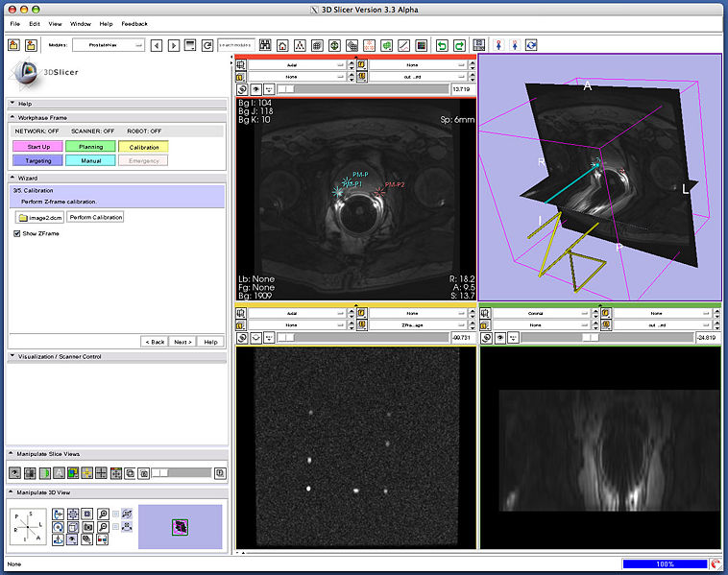Click the screenshot camera icon in 3D View
The height and width of the screenshot is (575, 728).
[87, 527]
